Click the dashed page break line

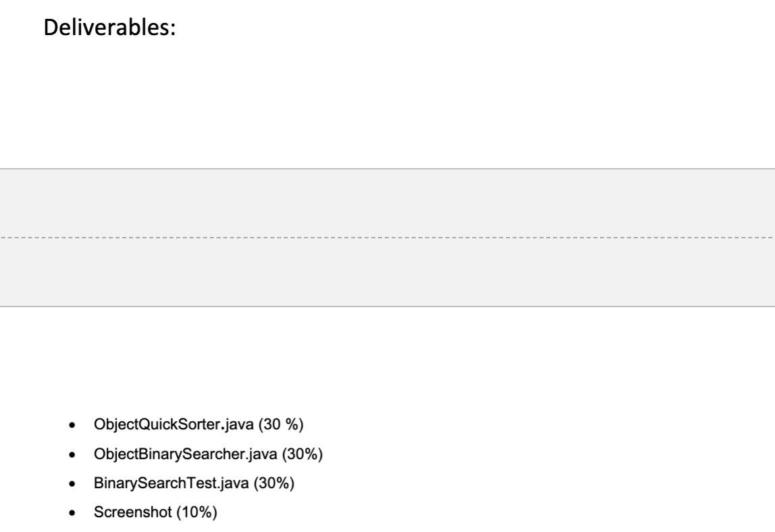[x=387, y=238]
